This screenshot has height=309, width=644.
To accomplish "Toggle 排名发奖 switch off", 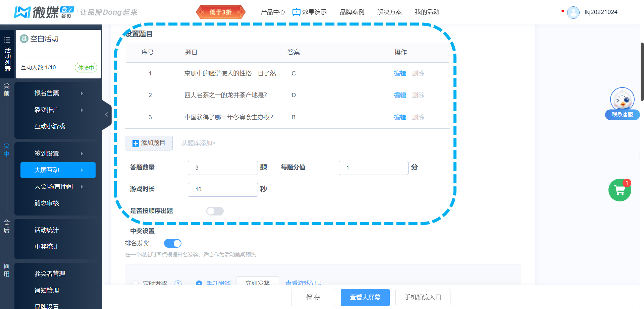I will click(173, 243).
